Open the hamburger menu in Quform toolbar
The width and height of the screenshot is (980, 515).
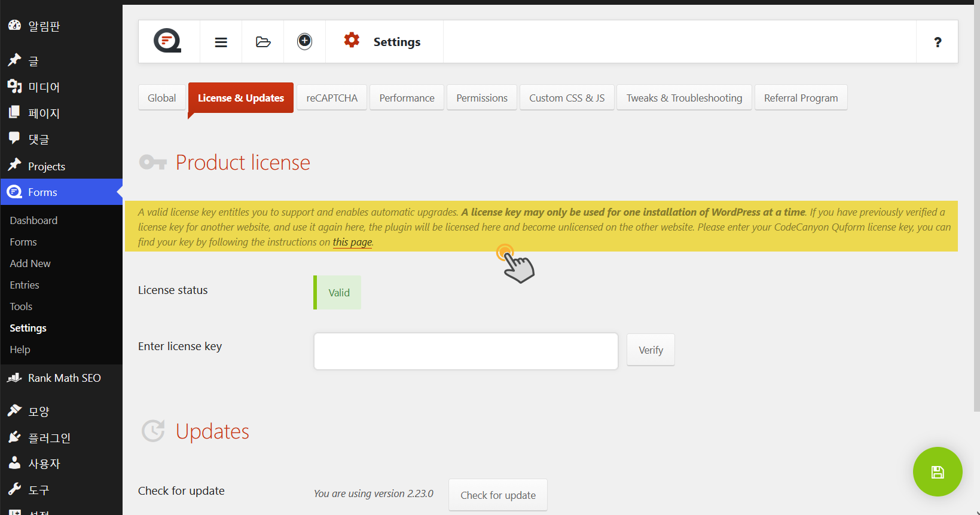coord(221,42)
